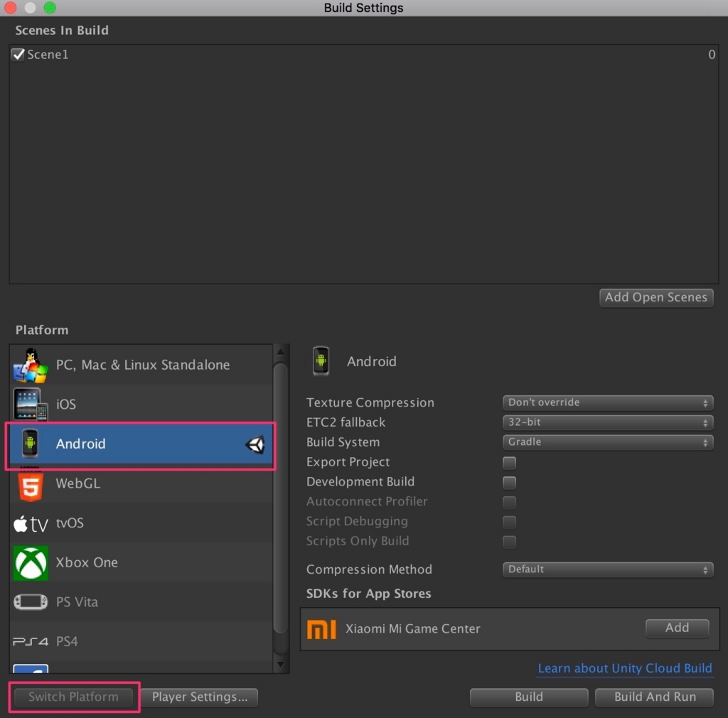Click the PC, Mac & Linux Standalone platform icon
Screen dimensions: 728x718
[30, 365]
